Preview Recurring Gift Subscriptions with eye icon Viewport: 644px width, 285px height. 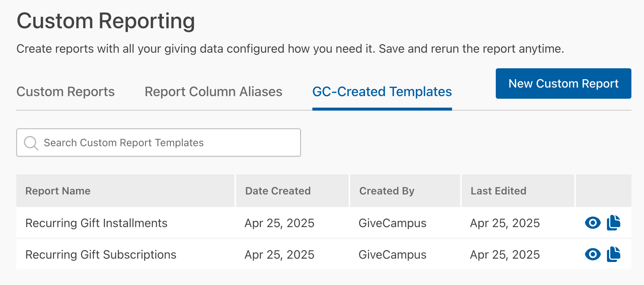[x=592, y=254]
